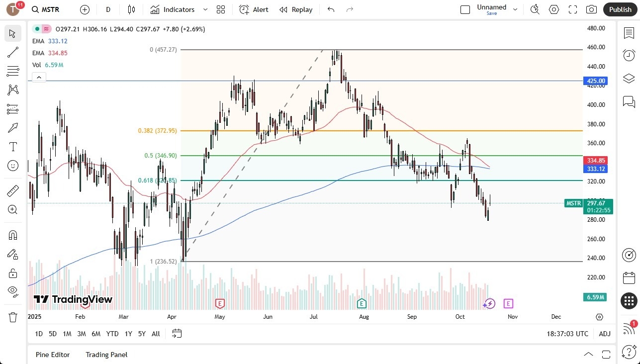Lock all drawings with the padlock icon

pyautogui.click(x=12, y=273)
